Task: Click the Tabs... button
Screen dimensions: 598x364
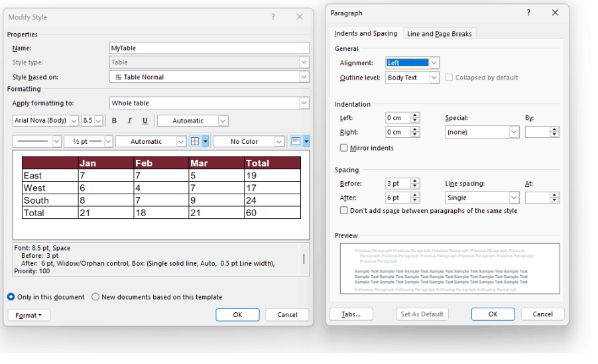Action: 351,314
